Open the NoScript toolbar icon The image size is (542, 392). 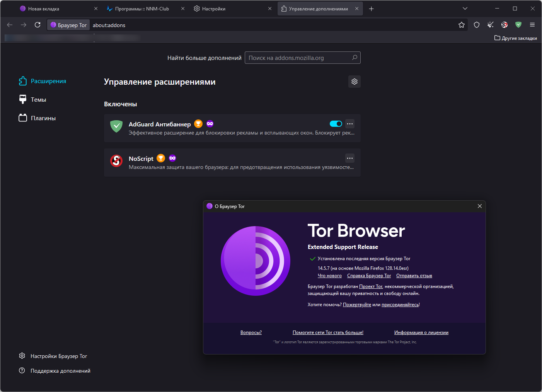point(505,25)
